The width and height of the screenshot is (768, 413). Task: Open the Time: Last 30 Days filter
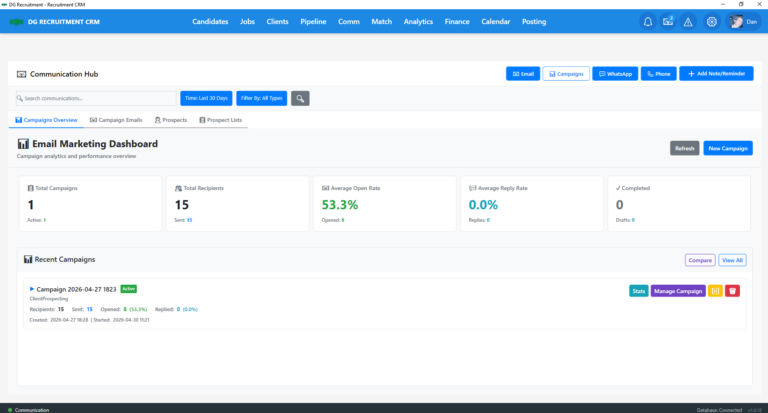206,98
